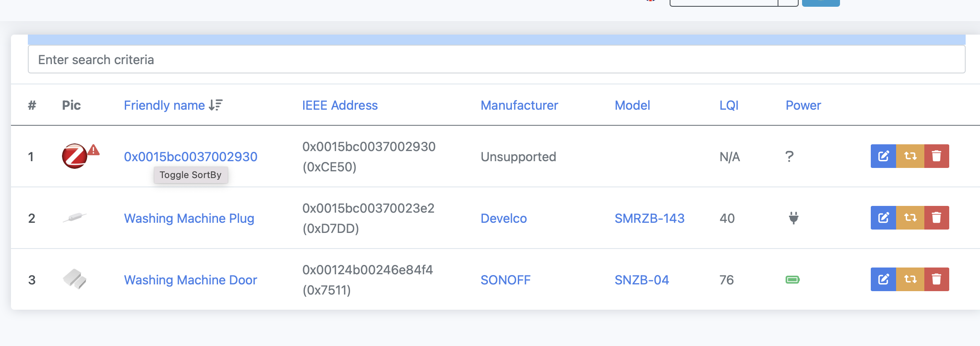Delete the Washing Machine Plug device
This screenshot has height=346, width=980.
[937, 218]
